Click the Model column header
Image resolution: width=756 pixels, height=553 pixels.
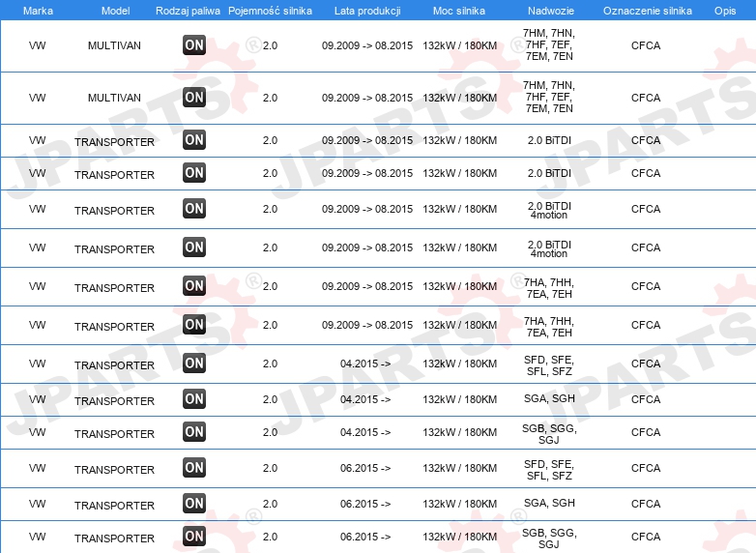coord(115,11)
